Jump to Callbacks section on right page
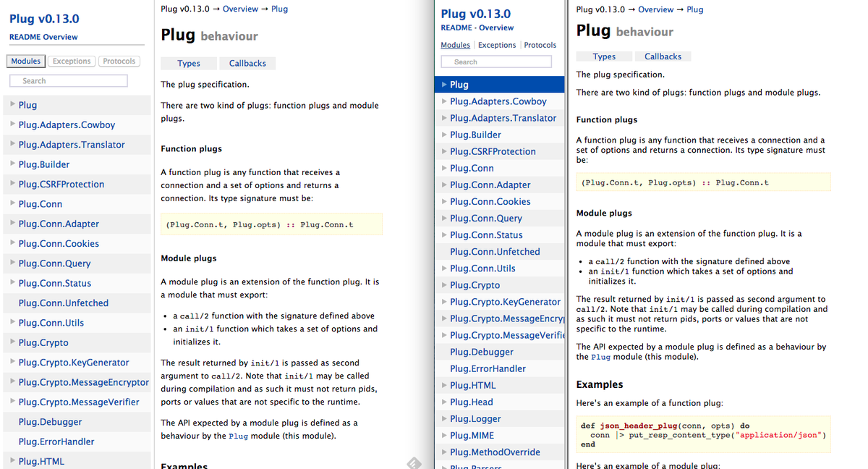This screenshot has height=469, width=868. coord(663,56)
